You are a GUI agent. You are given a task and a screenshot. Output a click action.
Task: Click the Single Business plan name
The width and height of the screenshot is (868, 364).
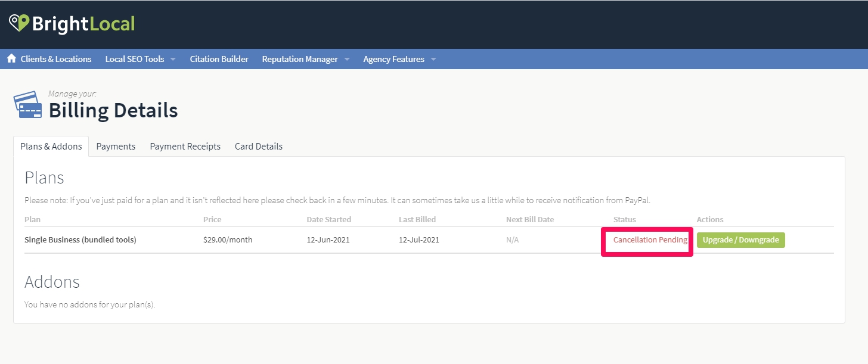80,240
